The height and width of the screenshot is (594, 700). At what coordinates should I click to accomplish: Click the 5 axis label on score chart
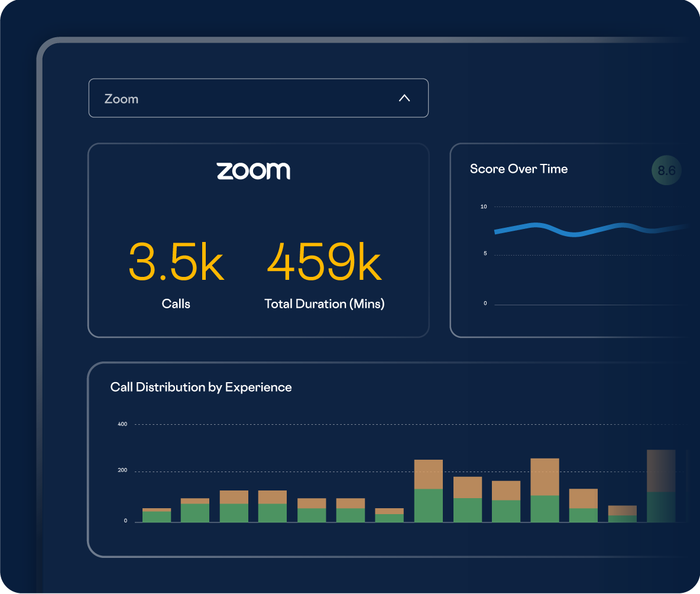(x=485, y=254)
